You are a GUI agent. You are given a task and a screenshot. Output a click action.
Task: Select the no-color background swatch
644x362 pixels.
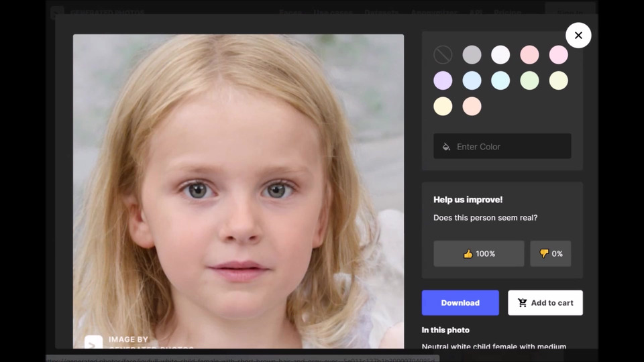pyautogui.click(x=443, y=54)
